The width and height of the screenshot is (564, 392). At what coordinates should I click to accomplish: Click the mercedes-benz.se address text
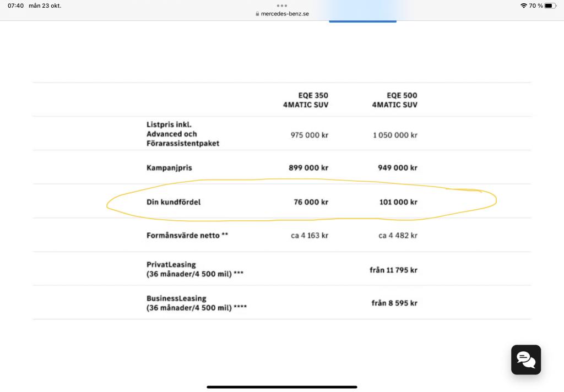click(x=285, y=14)
